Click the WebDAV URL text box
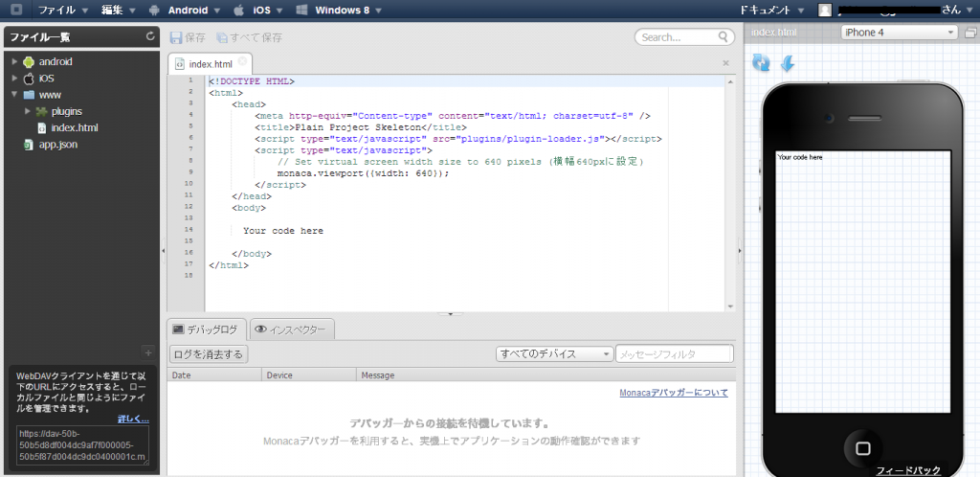Image resolution: width=980 pixels, height=477 pixels. (x=82, y=445)
